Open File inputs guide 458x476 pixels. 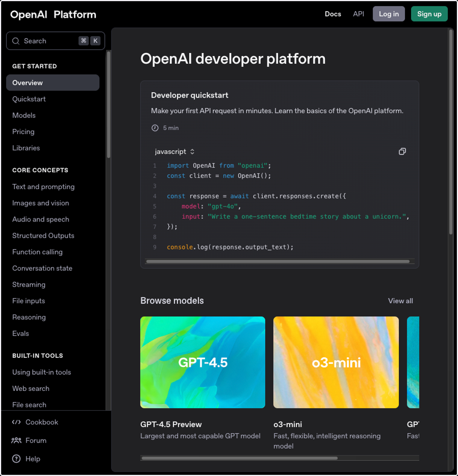click(x=29, y=301)
